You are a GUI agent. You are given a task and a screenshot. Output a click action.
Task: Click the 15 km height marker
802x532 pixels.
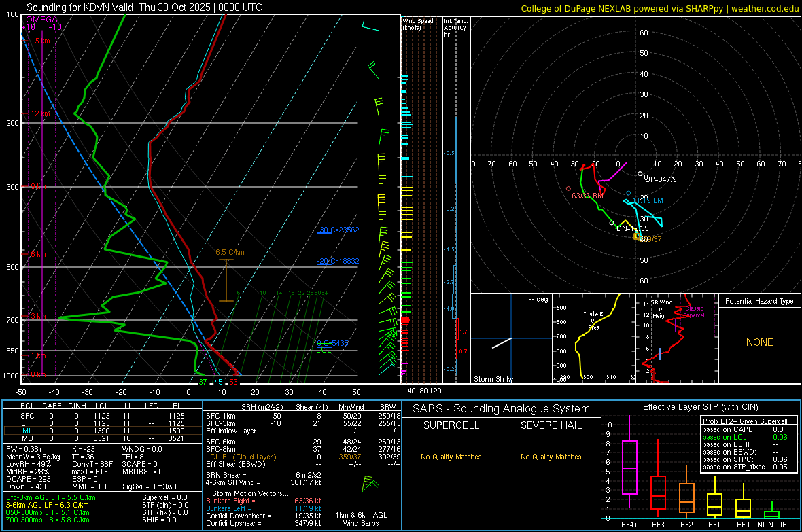coord(40,41)
